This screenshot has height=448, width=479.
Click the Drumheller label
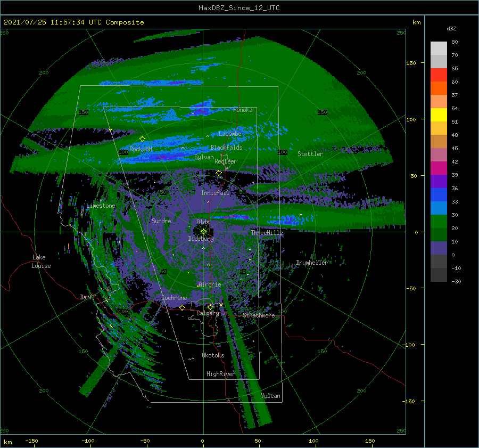[x=311, y=263]
